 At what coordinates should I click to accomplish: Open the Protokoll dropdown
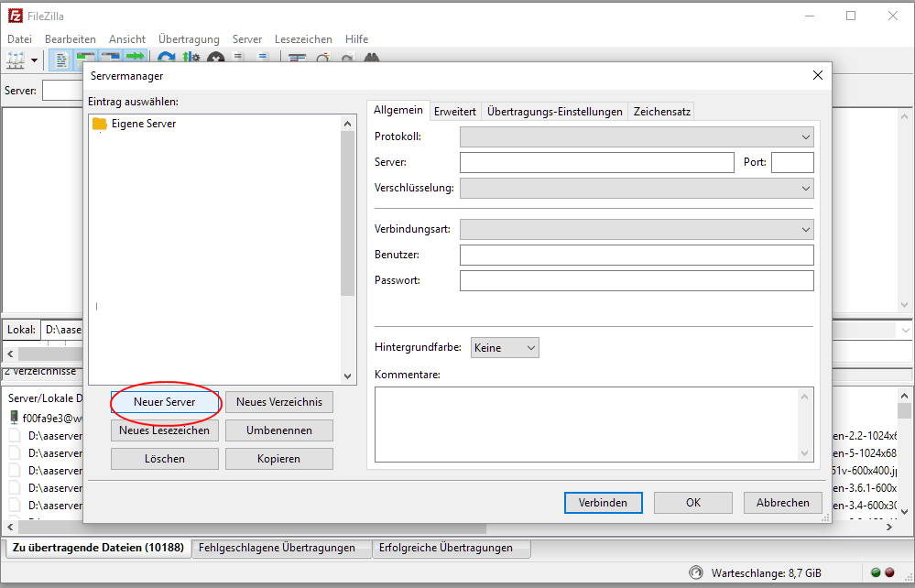tap(637, 137)
